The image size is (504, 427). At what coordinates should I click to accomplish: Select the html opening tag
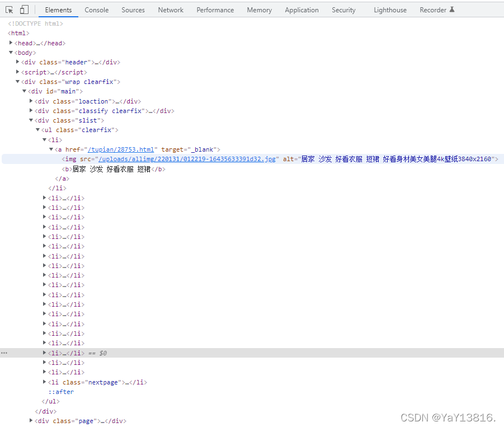[18, 33]
